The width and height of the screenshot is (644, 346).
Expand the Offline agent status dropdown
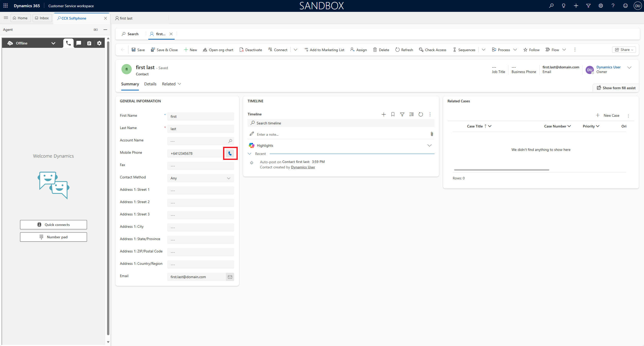click(x=53, y=43)
